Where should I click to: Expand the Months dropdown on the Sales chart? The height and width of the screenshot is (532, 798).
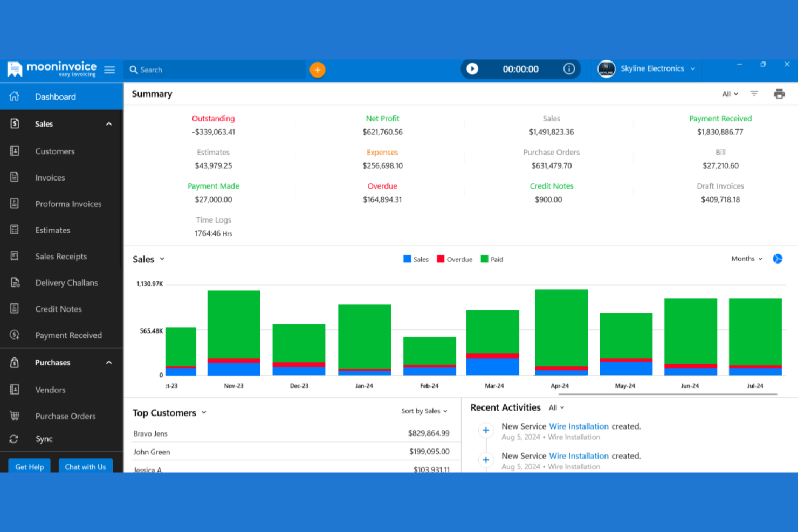point(747,259)
